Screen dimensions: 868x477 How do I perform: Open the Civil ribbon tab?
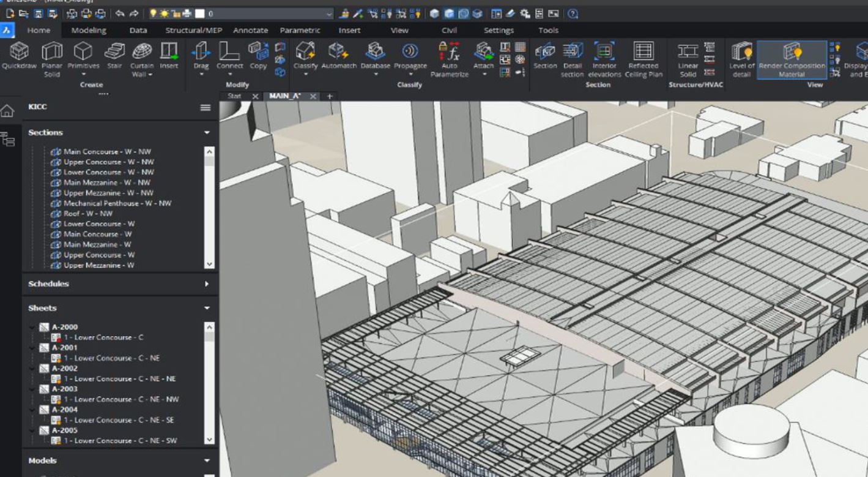coord(449,30)
